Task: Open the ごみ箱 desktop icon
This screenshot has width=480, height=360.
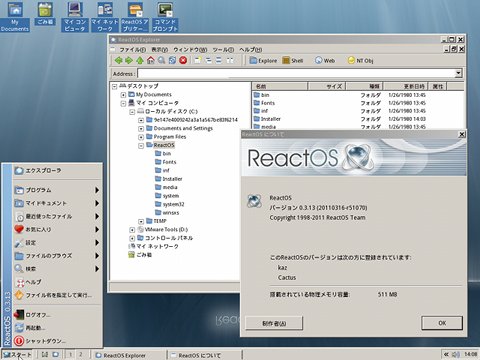Action: (x=45, y=14)
